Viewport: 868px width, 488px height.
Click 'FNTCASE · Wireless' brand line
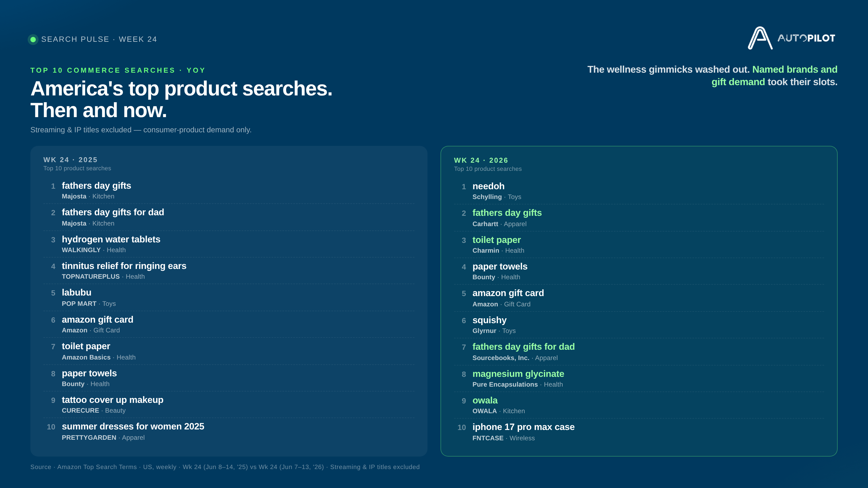(503, 438)
